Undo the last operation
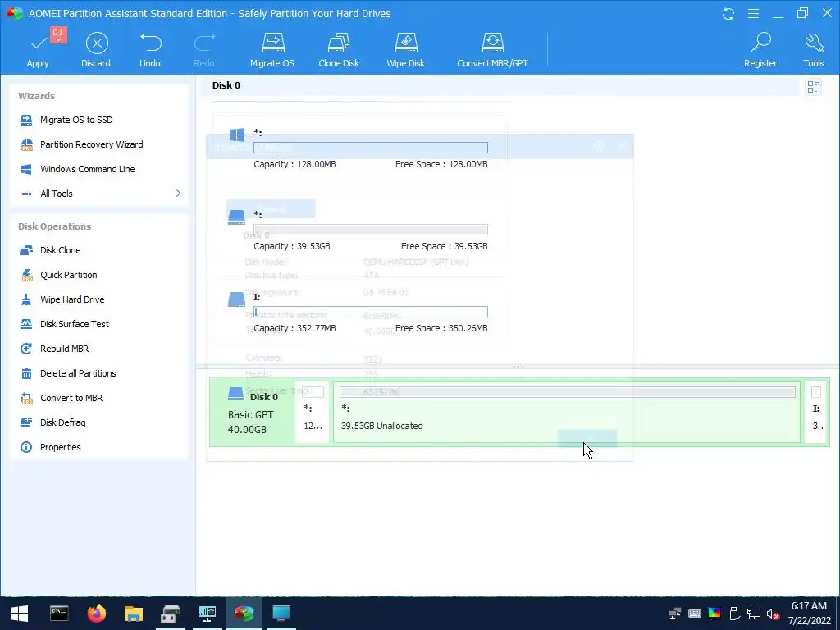 (150, 50)
